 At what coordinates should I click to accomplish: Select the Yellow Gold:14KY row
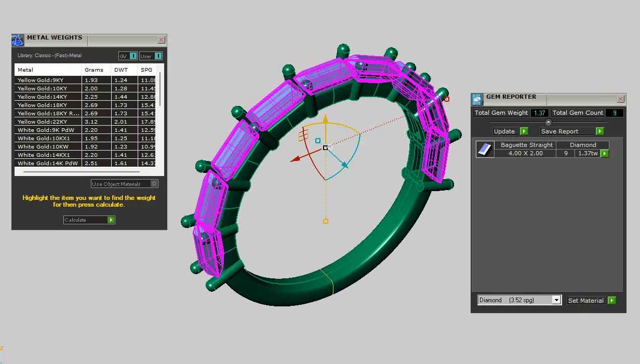pyautogui.click(x=85, y=97)
